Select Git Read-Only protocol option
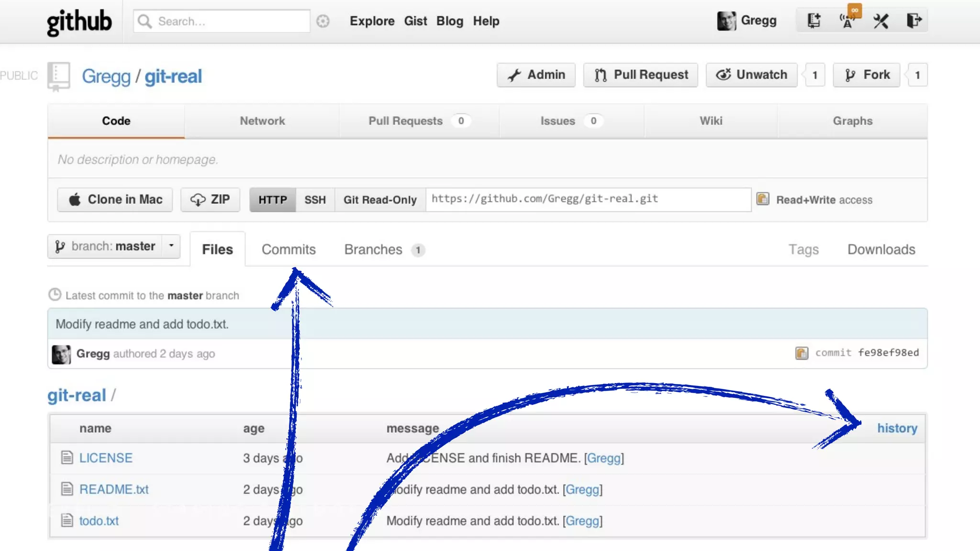Image resolution: width=980 pixels, height=551 pixels. [x=380, y=199]
